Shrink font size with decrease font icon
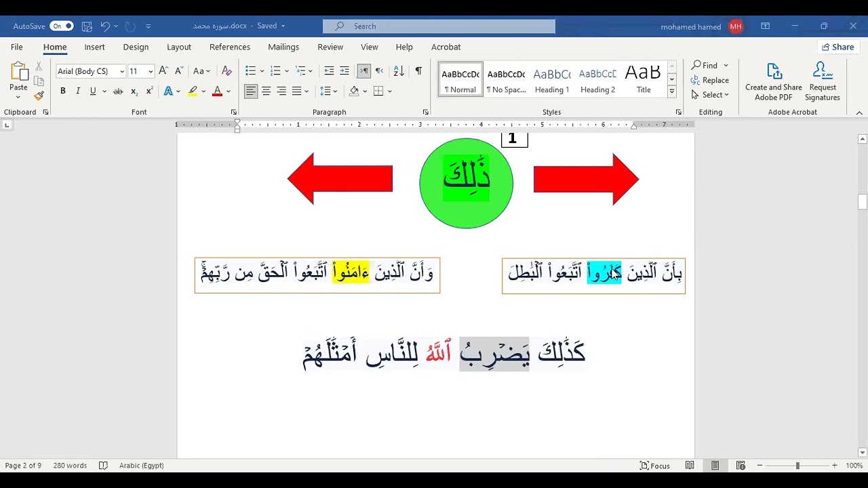868x488 pixels. coord(179,71)
